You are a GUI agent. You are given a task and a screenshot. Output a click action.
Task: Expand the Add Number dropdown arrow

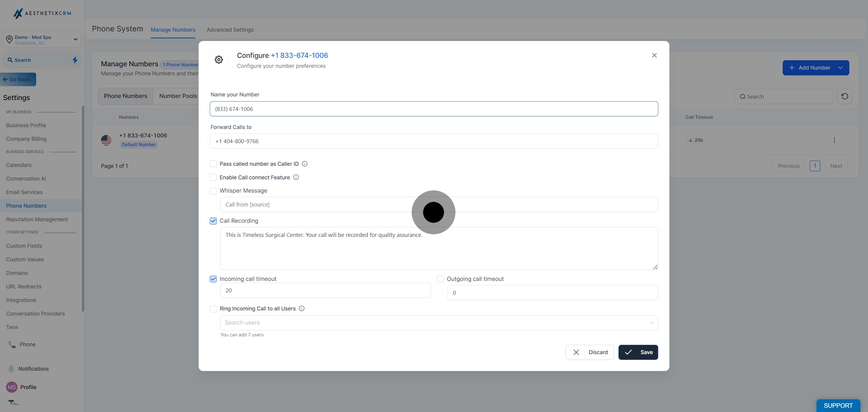point(840,68)
